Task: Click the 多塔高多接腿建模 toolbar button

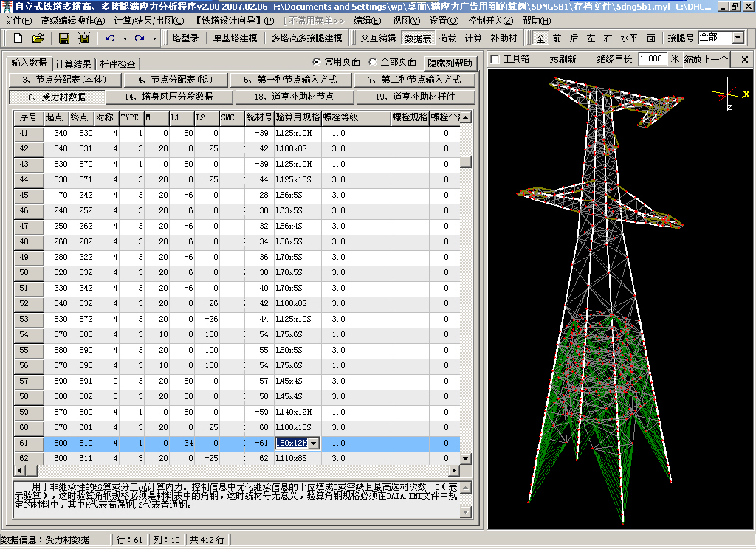Action: click(x=306, y=38)
